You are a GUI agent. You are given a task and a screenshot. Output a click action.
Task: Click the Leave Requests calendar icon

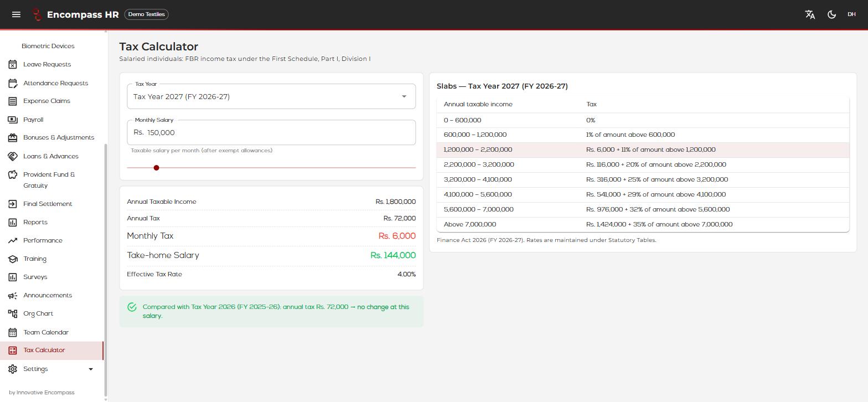tap(13, 65)
